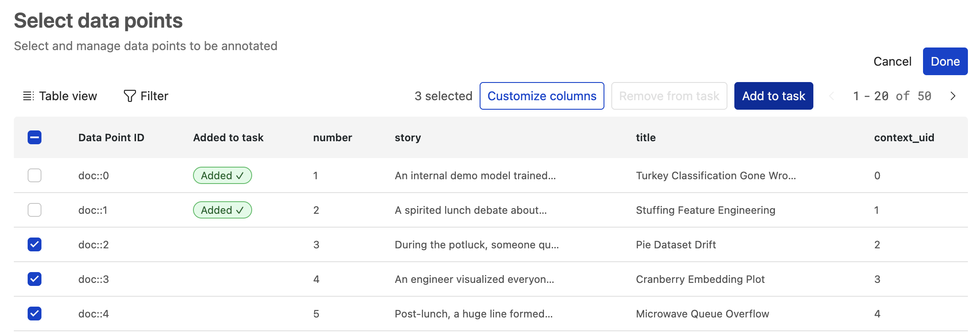This screenshot has height=336, width=980.
Task: Click the story column header
Action: (408, 137)
